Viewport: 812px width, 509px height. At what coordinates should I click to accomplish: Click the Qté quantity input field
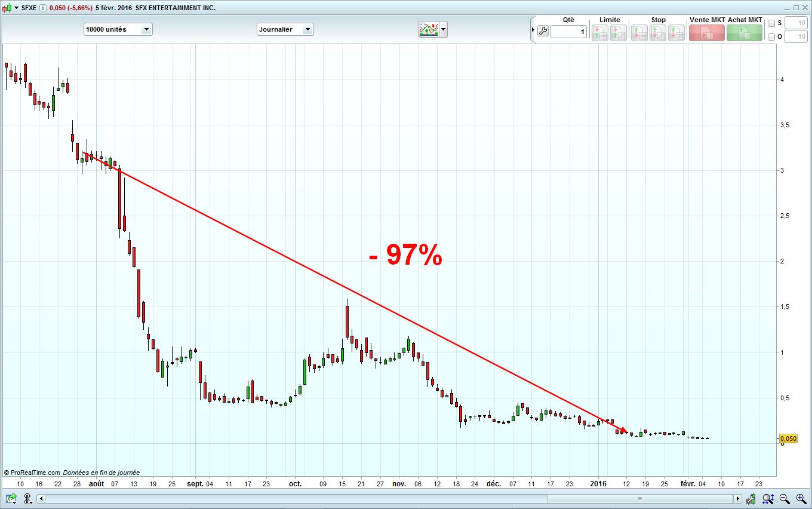click(568, 32)
